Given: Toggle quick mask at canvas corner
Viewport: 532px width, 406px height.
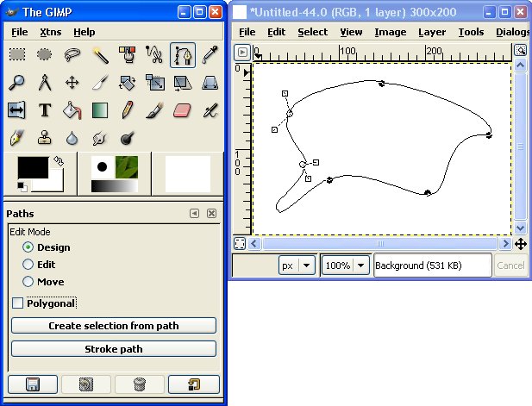Looking at the screenshot, I should click(240, 244).
